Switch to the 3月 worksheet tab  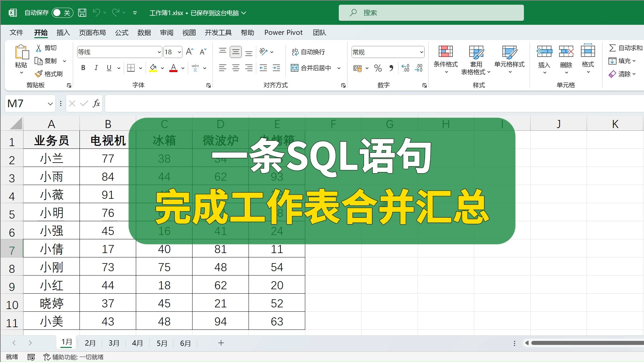coord(114,343)
